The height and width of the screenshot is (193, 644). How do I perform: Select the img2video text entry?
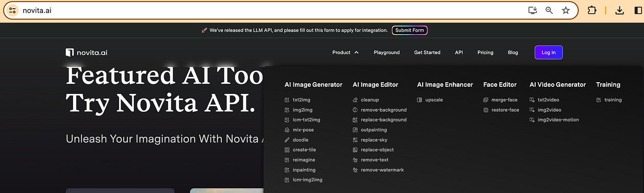549,110
